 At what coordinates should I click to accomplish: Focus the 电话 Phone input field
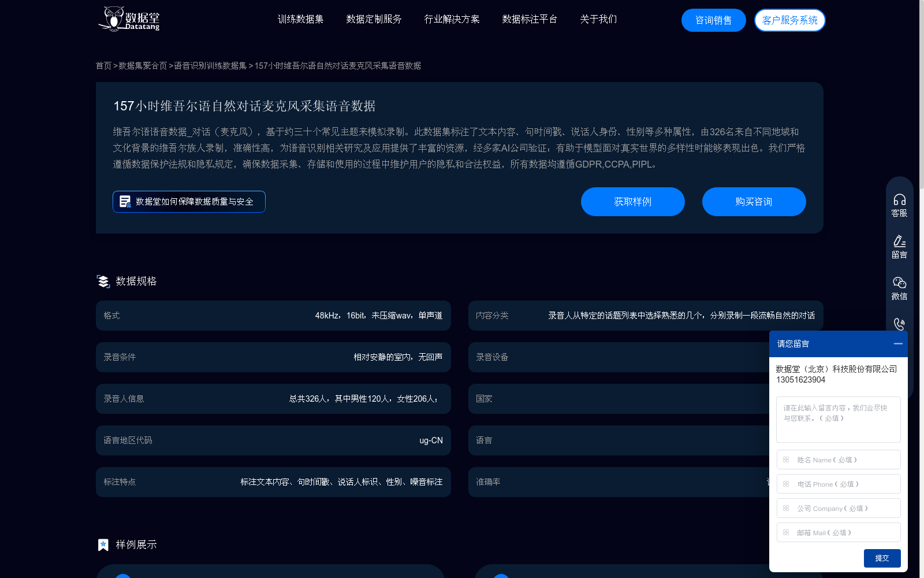point(839,484)
